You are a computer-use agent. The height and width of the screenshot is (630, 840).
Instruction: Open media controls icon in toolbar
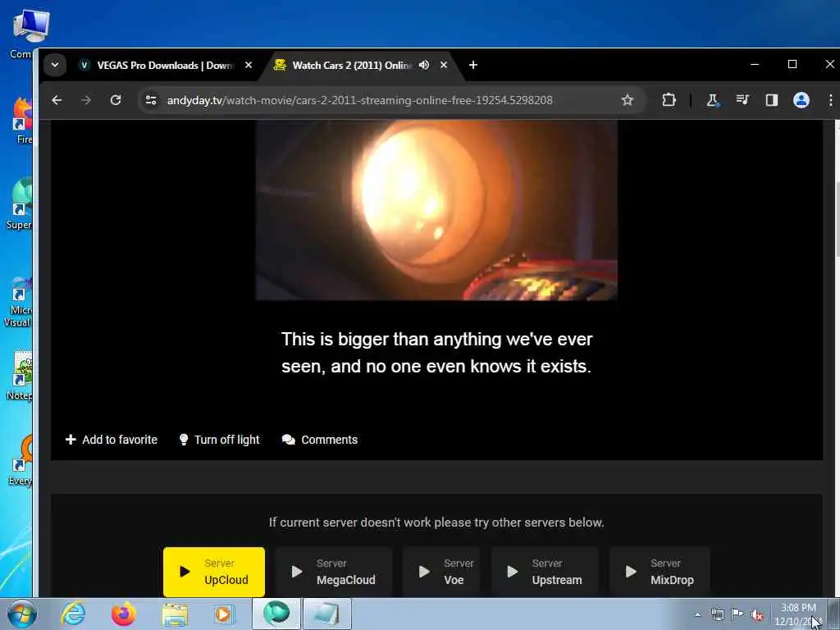(x=742, y=100)
